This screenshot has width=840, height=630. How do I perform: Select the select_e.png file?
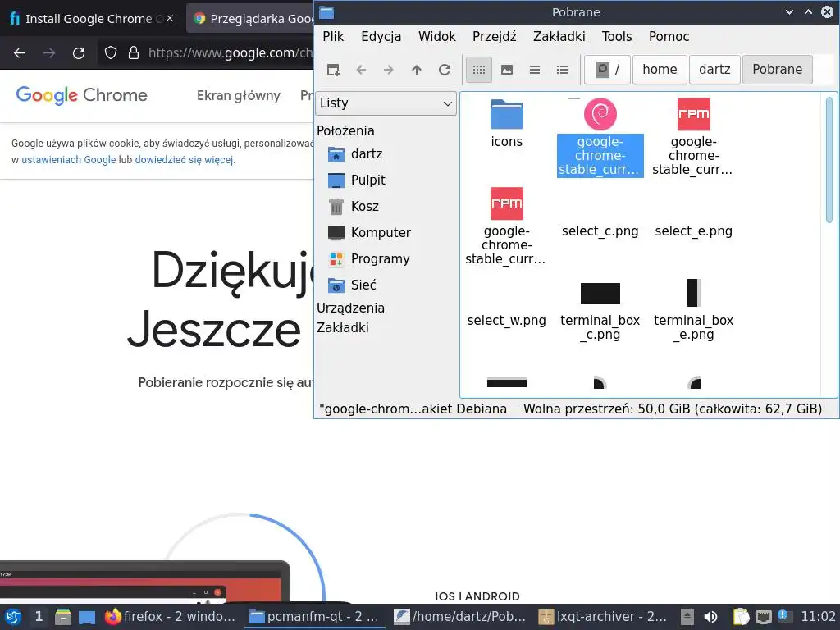pos(693,231)
